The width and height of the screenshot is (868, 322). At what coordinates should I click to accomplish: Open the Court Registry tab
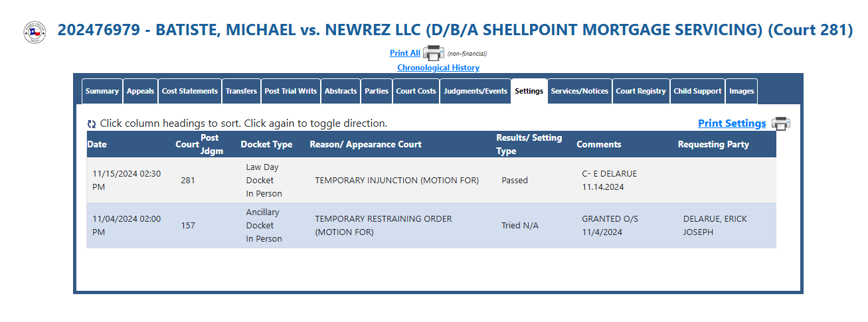[x=641, y=91]
